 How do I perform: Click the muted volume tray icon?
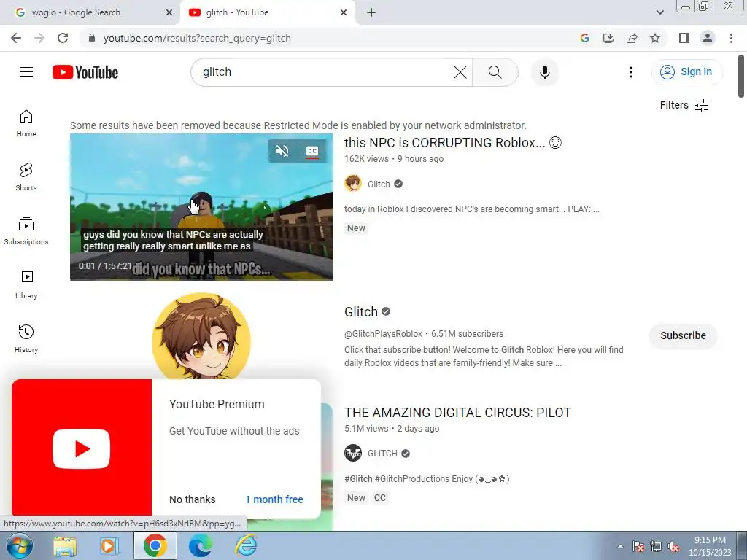pyautogui.click(x=673, y=547)
